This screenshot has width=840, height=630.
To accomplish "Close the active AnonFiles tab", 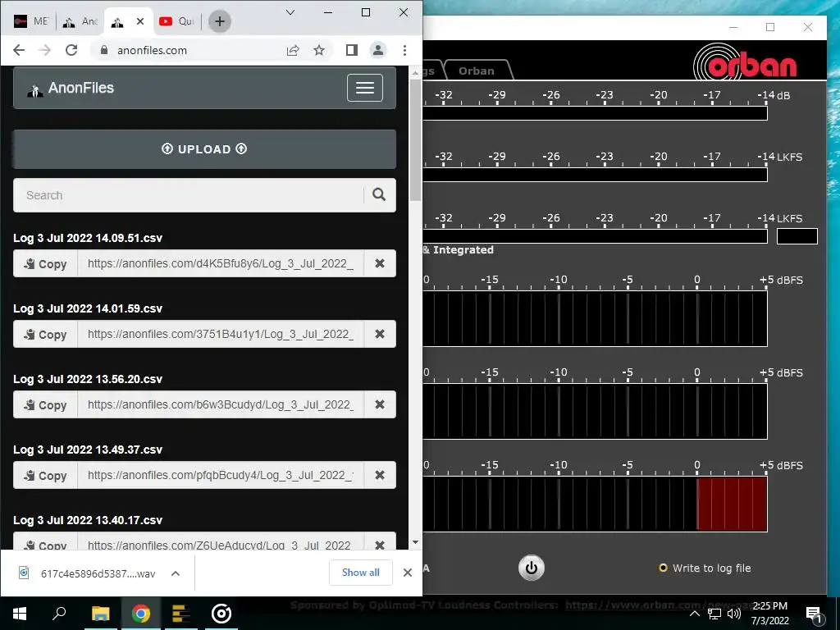I will click(139, 21).
